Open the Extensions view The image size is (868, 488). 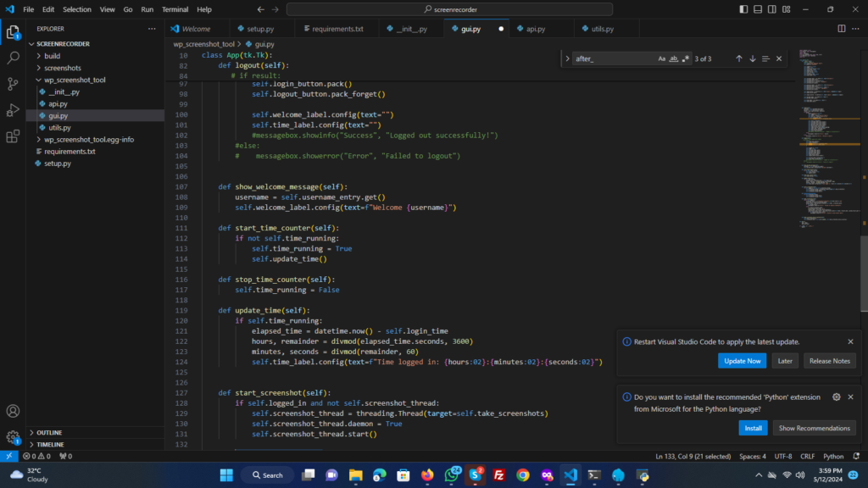(x=13, y=136)
